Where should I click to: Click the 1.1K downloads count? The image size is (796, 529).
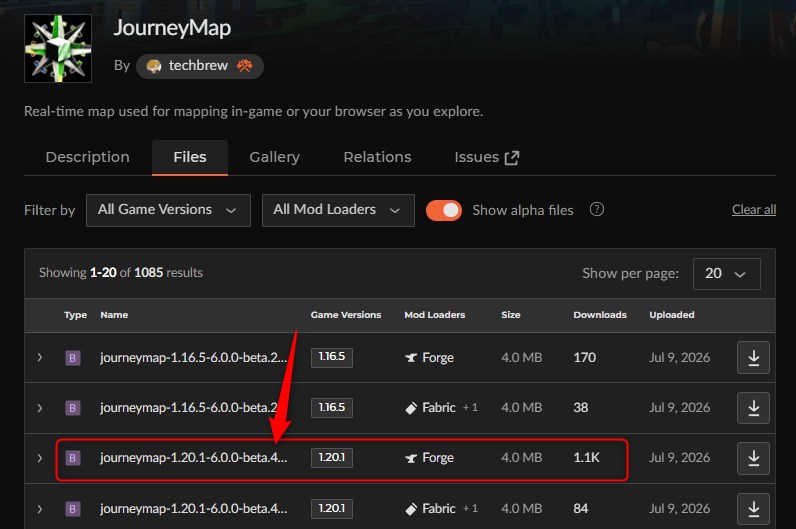click(x=586, y=458)
